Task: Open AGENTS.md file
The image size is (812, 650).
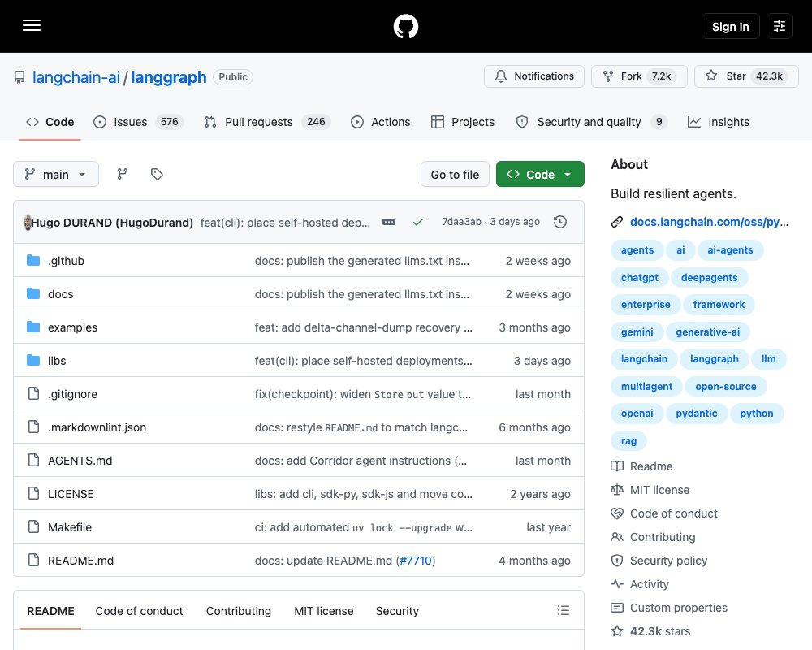Action: click(x=80, y=461)
